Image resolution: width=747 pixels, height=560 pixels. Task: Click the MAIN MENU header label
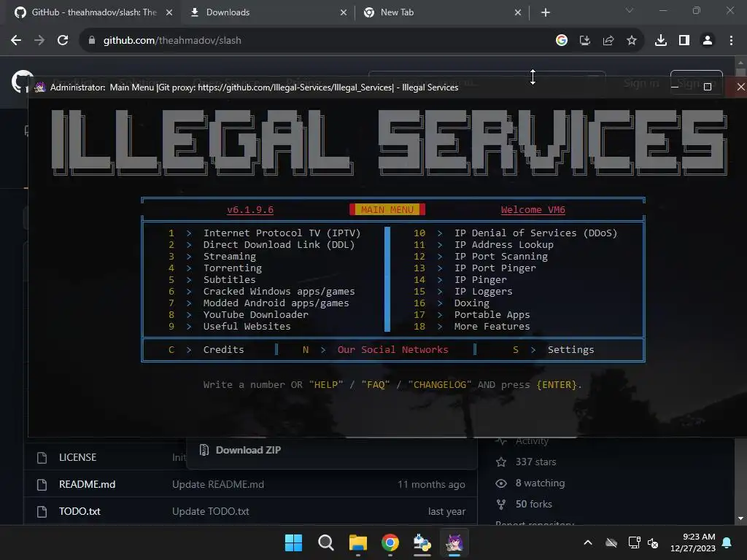pos(387,209)
